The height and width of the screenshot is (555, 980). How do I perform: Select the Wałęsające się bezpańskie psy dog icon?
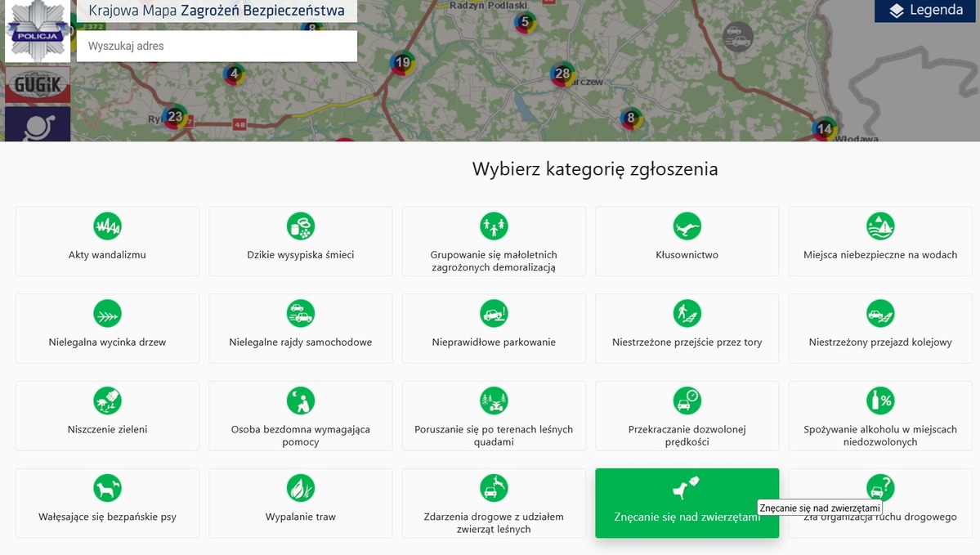pyautogui.click(x=107, y=488)
